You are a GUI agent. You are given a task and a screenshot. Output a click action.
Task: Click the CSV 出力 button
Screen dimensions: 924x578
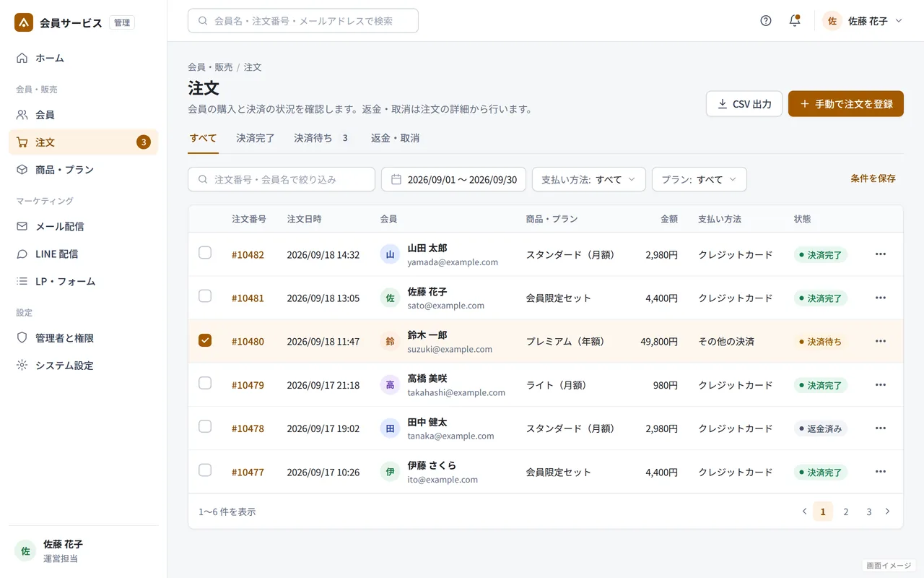tap(744, 104)
